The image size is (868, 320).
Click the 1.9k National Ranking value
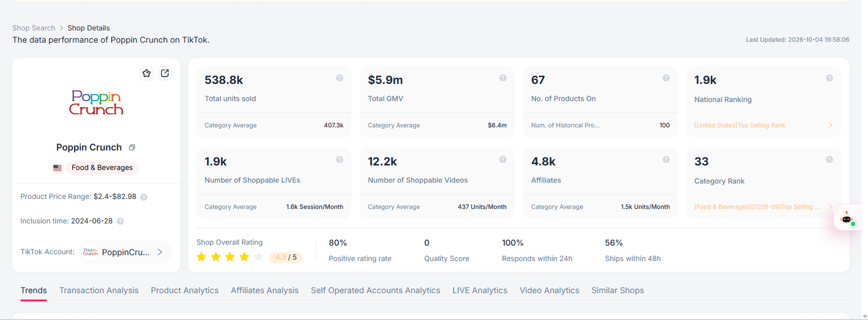705,80
